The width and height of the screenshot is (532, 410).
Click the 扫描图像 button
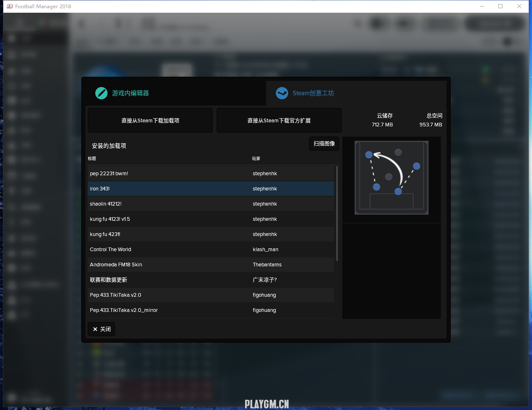click(324, 144)
